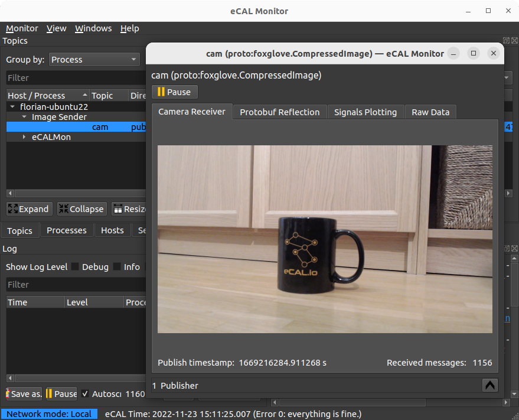Click the Network mode: Local indicator
519x420 pixels.
coord(49,414)
